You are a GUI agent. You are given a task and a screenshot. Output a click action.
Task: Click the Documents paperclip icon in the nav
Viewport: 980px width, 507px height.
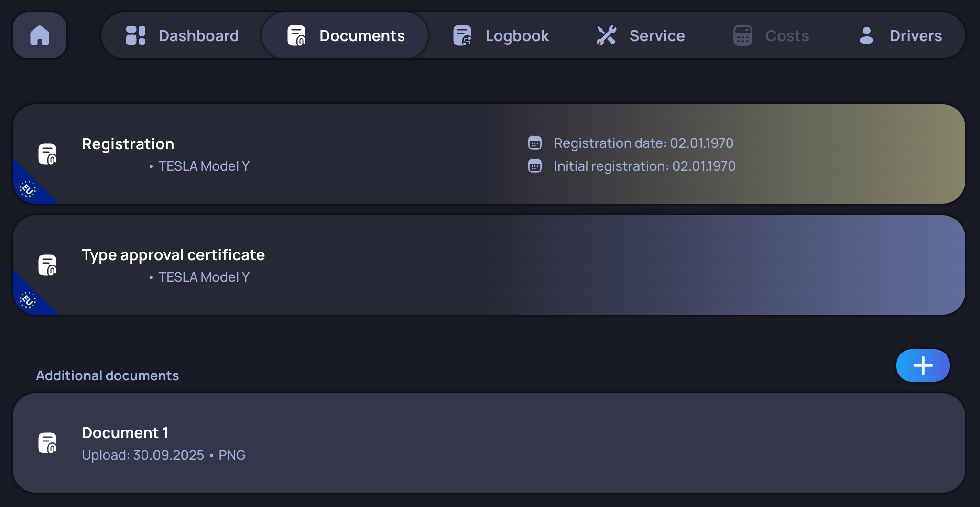pos(296,35)
